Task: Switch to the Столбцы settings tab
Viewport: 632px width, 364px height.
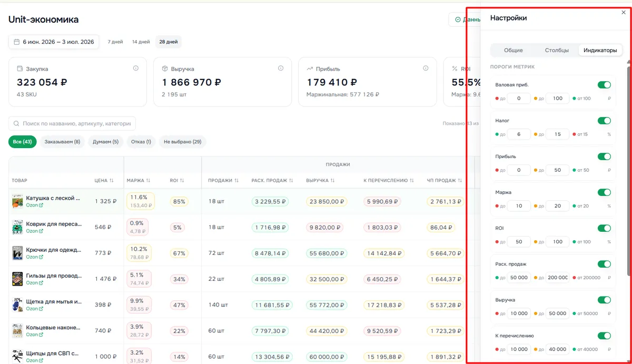Action: coord(557,50)
